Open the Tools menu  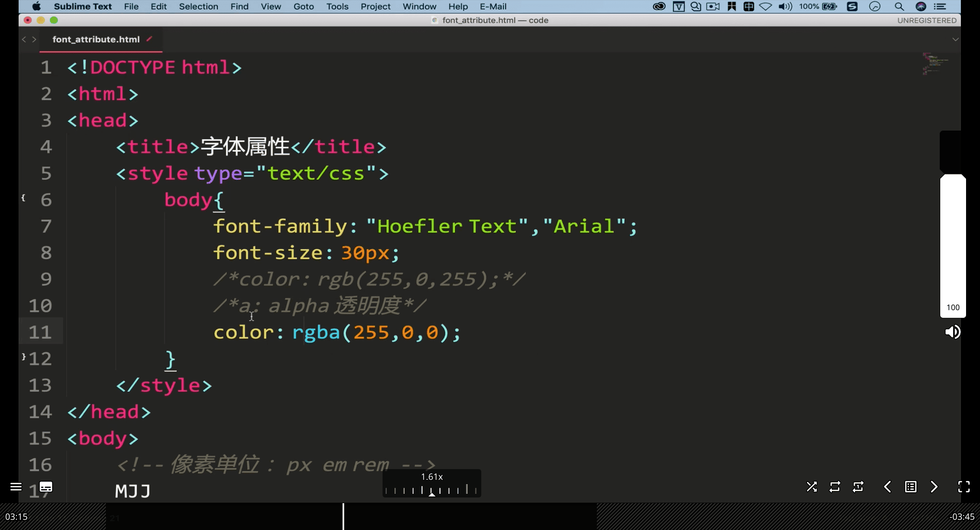tap(337, 7)
